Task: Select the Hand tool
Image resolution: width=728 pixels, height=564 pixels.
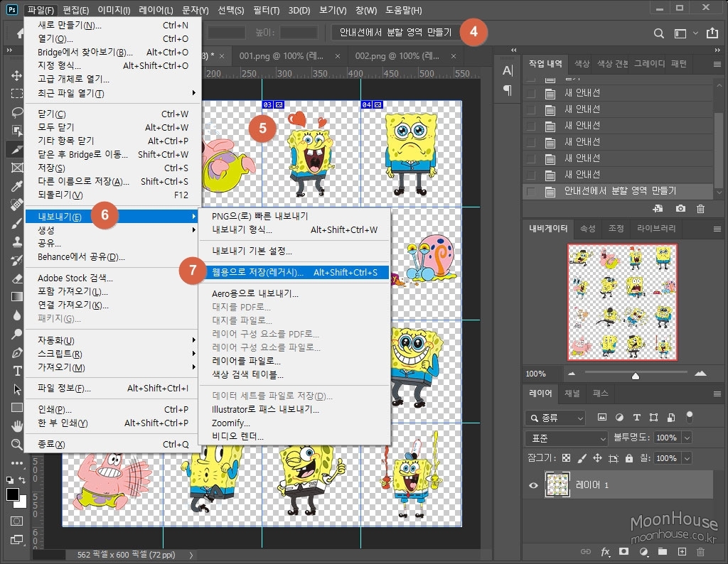Action: click(x=17, y=425)
